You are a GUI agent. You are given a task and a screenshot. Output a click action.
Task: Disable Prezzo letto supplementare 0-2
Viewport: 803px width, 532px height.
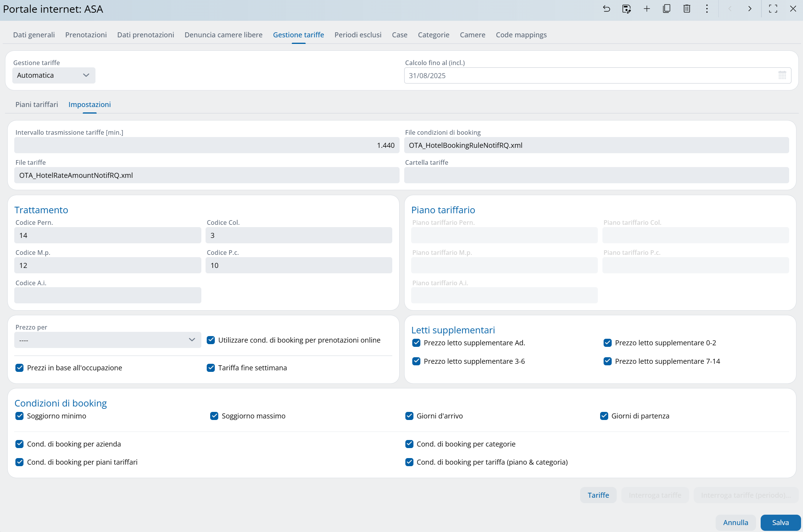pyautogui.click(x=607, y=343)
